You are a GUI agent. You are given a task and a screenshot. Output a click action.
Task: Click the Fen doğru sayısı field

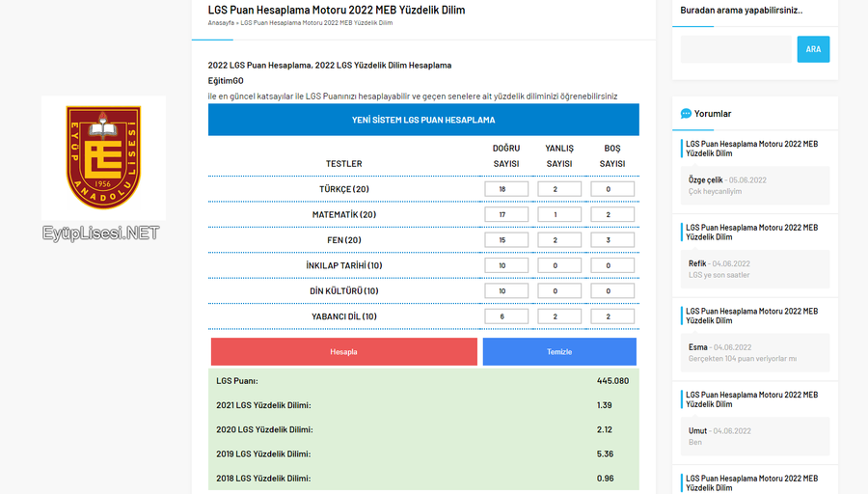pos(506,240)
